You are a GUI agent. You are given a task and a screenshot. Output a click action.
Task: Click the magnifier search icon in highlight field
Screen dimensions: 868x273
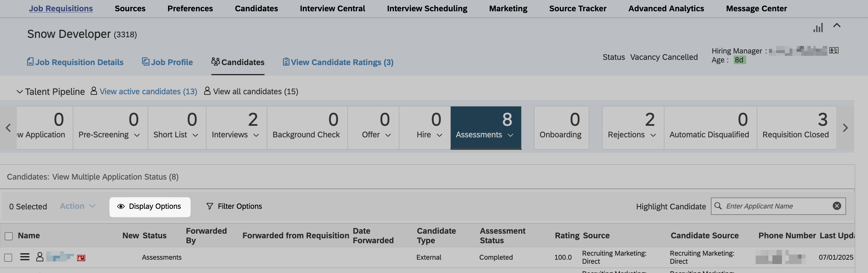pos(718,206)
